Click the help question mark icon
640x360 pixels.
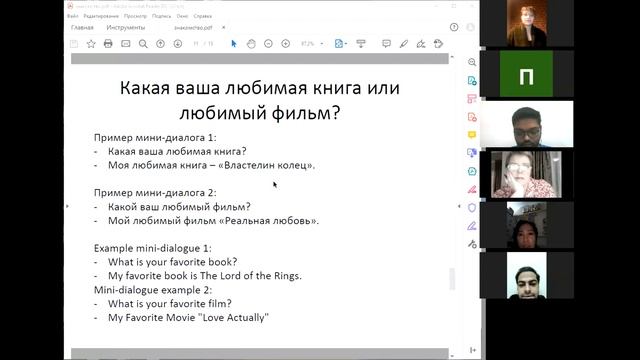454,27
